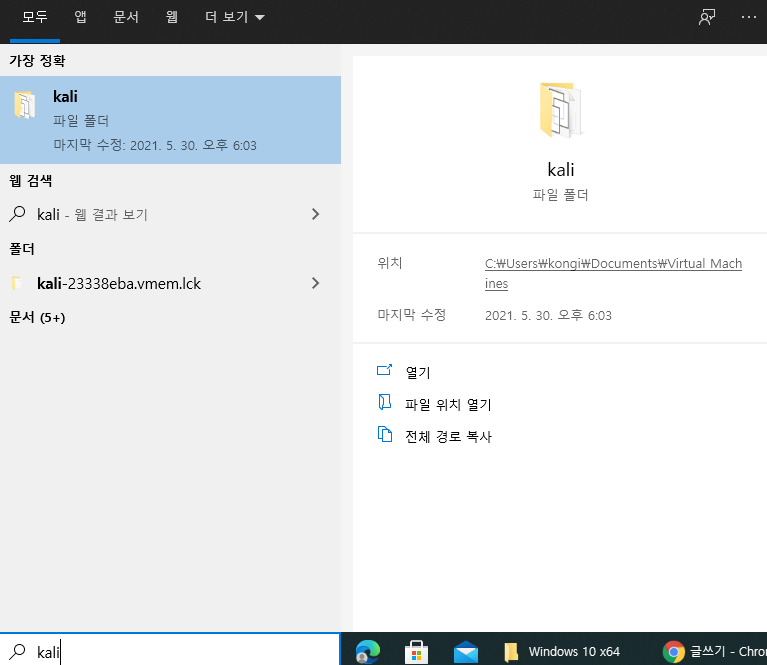Screen dimensions: 767x665
Task: Click the search box containing kali
Action: pyautogui.click(x=170, y=650)
